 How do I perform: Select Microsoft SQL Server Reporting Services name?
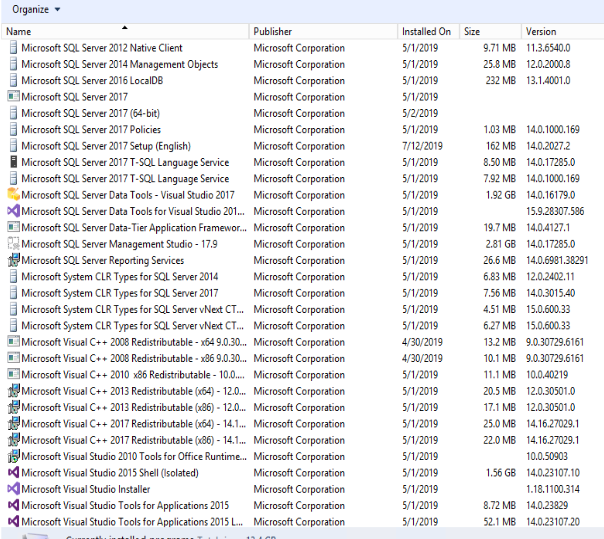(102, 260)
